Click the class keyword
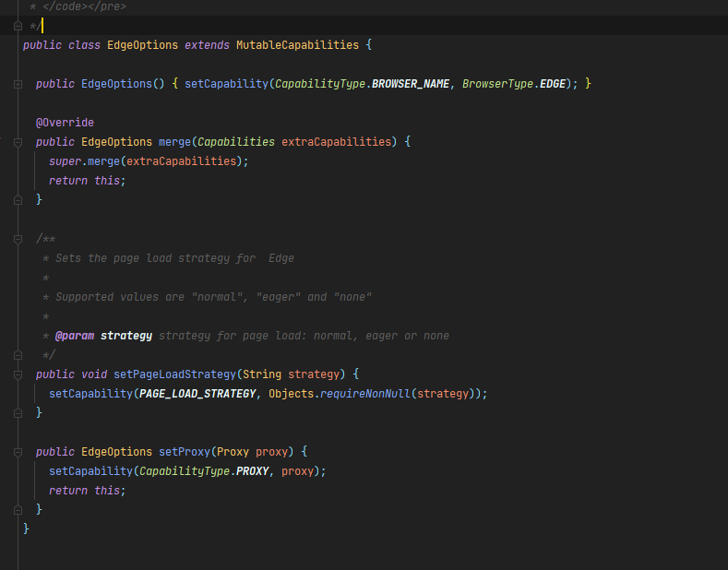728x570 pixels. [x=84, y=45]
